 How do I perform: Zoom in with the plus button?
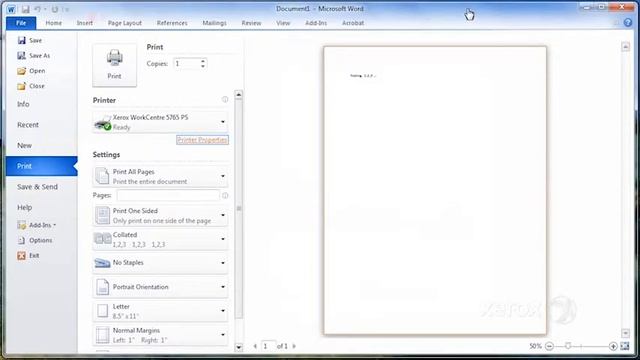[x=613, y=346]
